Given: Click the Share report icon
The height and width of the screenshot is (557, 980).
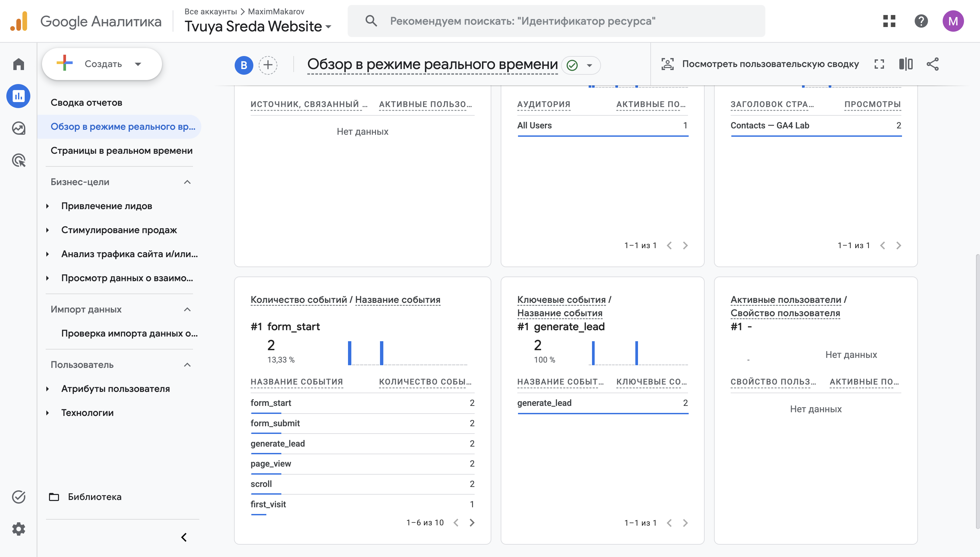Looking at the screenshot, I should (x=933, y=64).
